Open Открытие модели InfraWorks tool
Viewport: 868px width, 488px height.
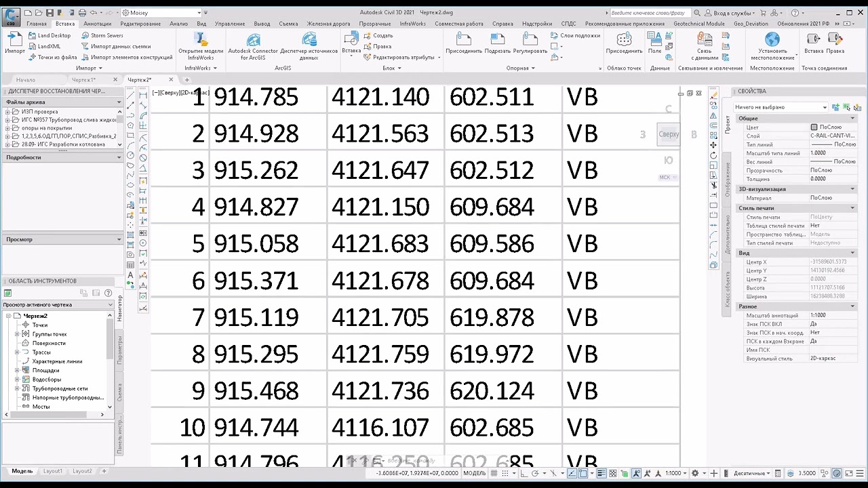[201, 45]
